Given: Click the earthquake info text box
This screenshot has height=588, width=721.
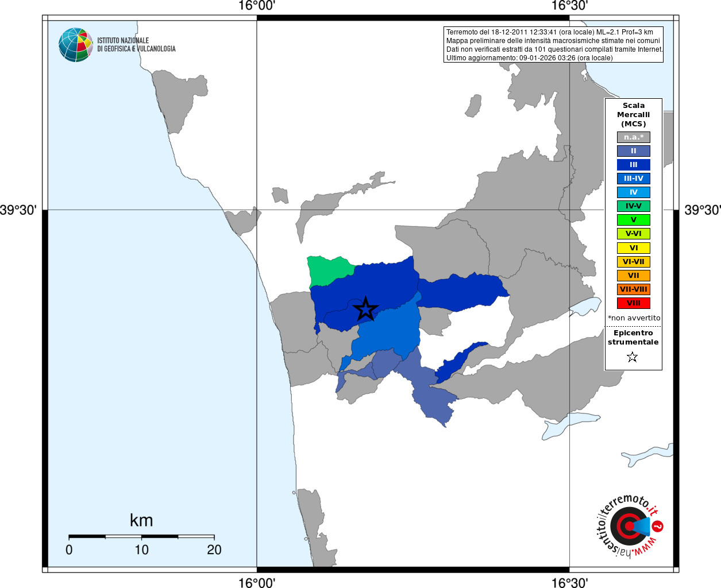Looking at the screenshot, I should [x=554, y=45].
